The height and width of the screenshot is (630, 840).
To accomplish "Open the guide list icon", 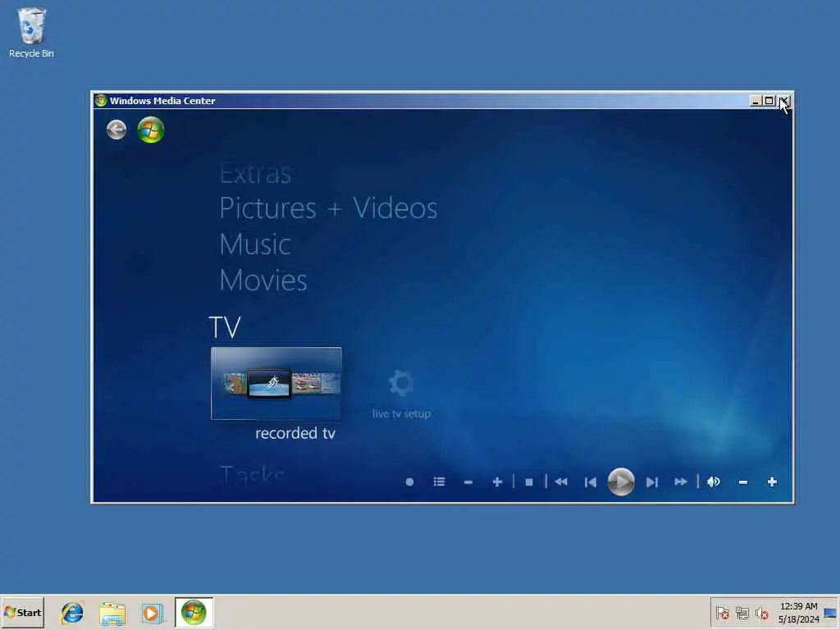I will pyautogui.click(x=440, y=482).
